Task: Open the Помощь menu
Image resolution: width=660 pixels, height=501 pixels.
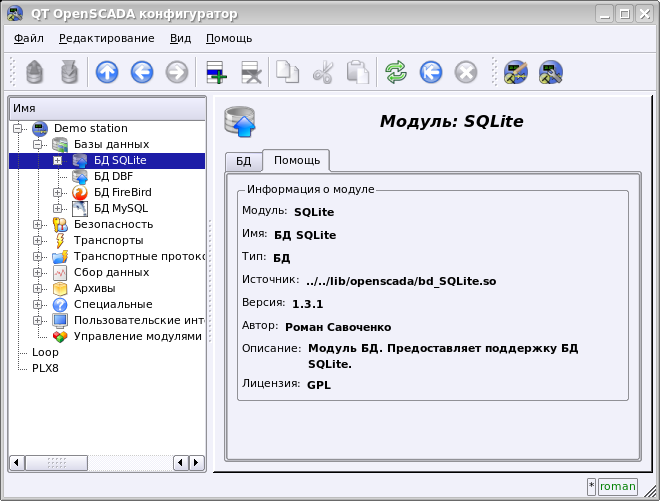Action: pyautogui.click(x=229, y=38)
